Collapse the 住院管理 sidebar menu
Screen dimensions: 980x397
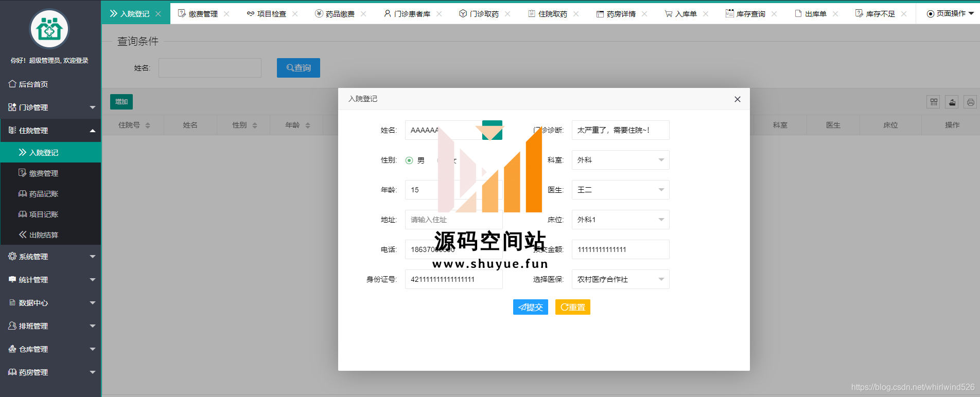pyautogui.click(x=50, y=130)
